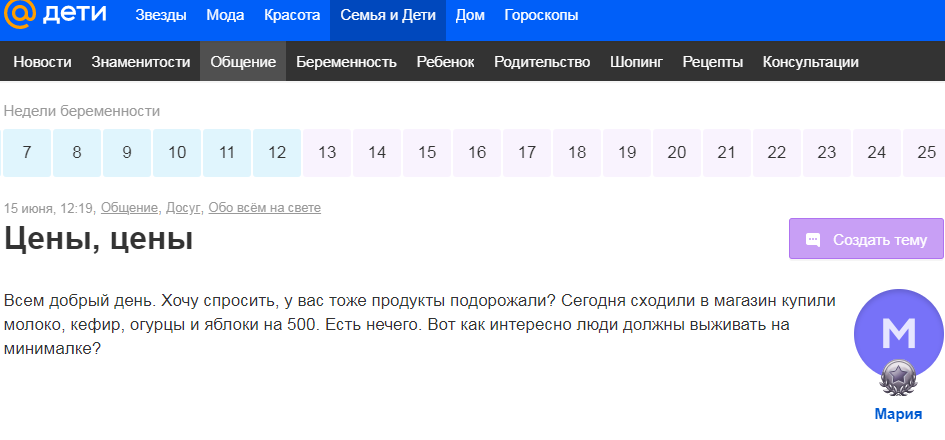The width and height of the screenshot is (945, 440).
Task: Select pregnancy week 25
Action: (x=924, y=152)
